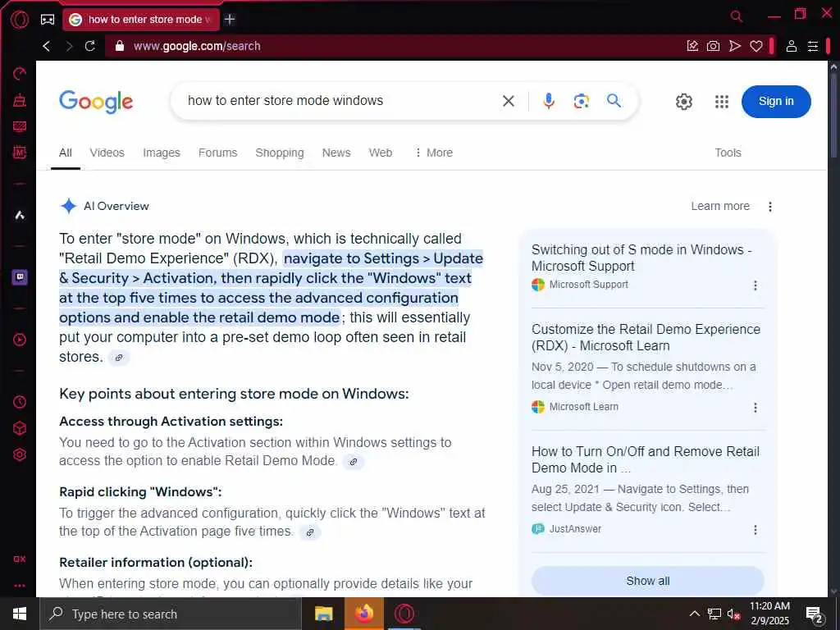Open the monitor icon in sidebar
Screen dimensions: 840x630
tap(20, 126)
